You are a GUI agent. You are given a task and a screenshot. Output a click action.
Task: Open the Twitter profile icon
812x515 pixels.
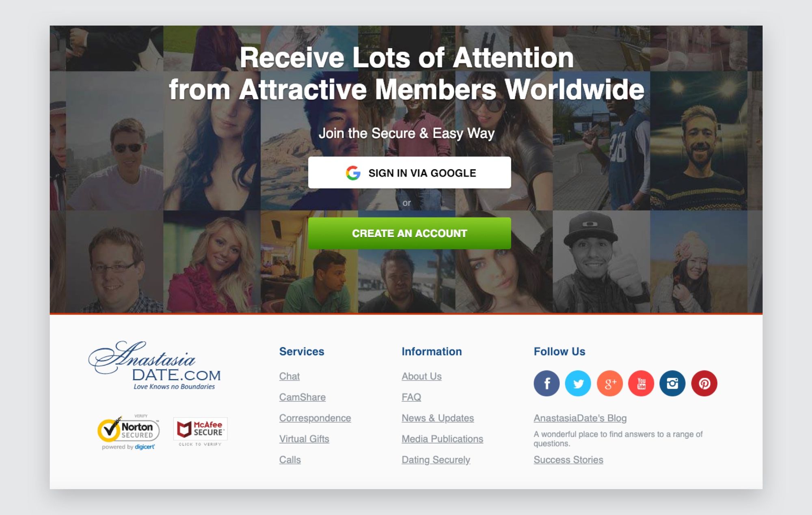click(x=578, y=383)
